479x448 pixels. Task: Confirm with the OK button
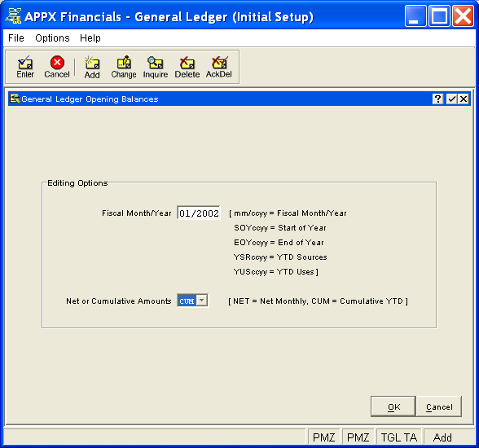point(393,406)
